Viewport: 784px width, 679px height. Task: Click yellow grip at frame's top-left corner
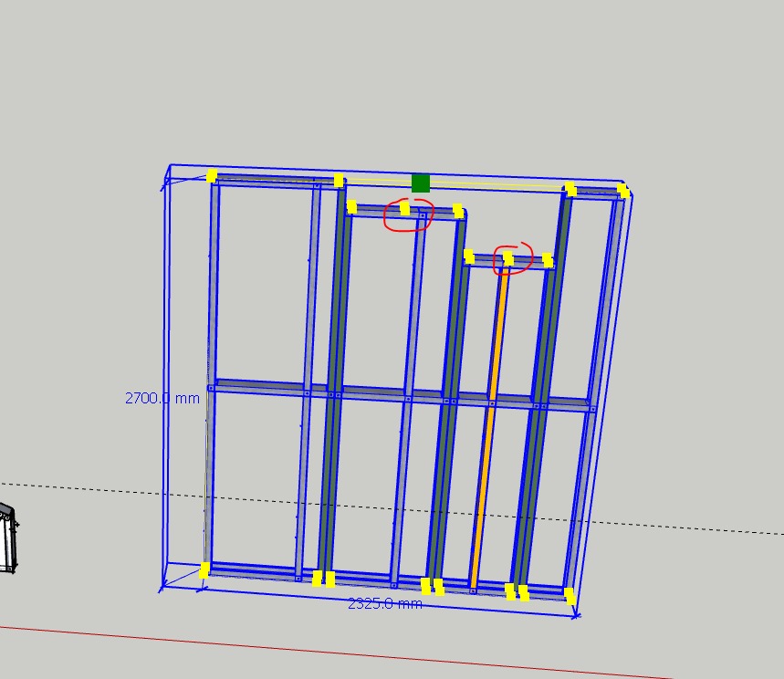click(x=212, y=176)
